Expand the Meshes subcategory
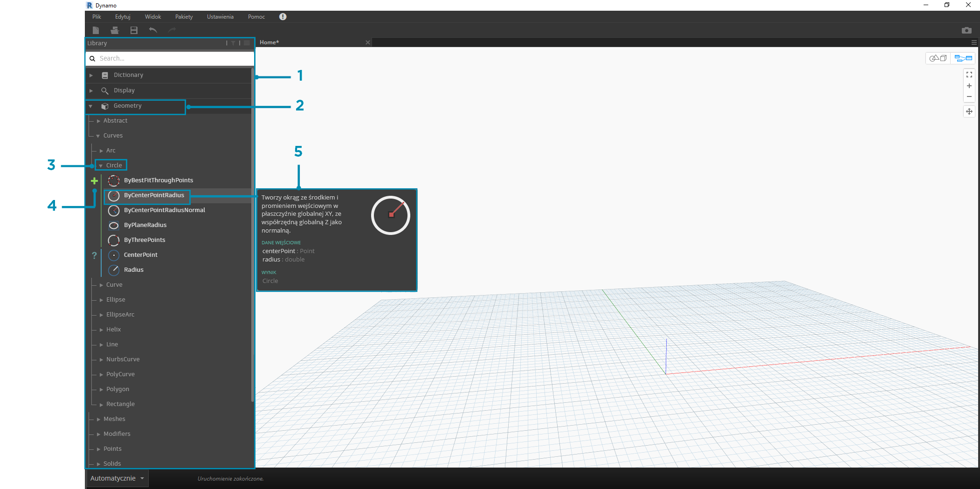The image size is (980, 489). click(x=98, y=420)
